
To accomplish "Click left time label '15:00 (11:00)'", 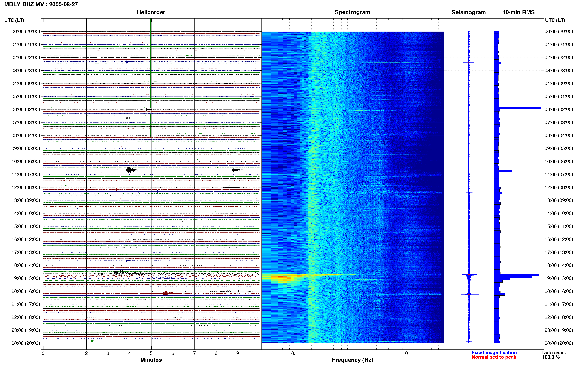I will 26,226.
